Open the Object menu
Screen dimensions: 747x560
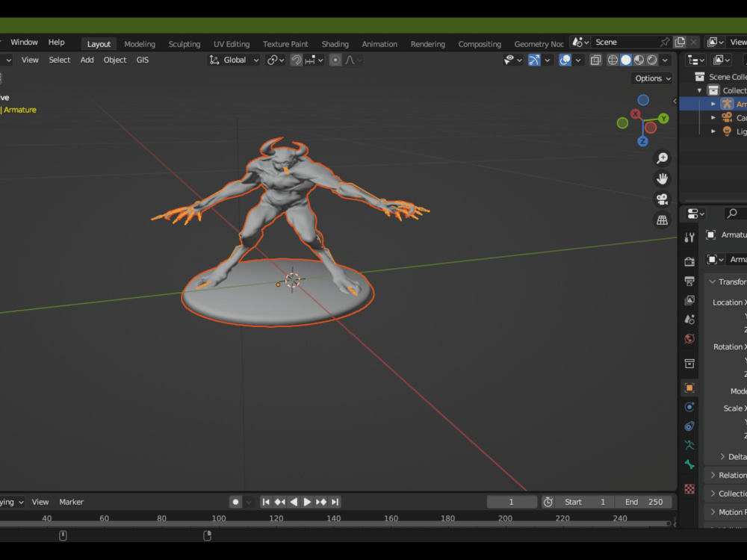tap(115, 60)
